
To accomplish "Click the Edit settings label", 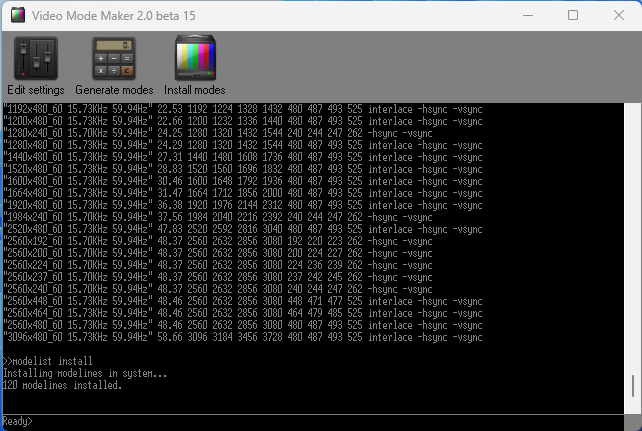I will pos(36,90).
